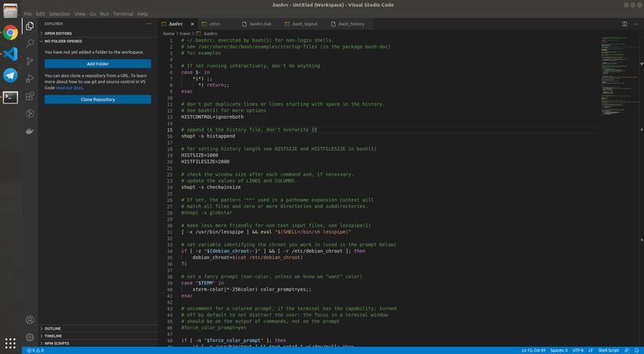Open the Source Control view
Screen dimensions: 644x354
(x=30, y=61)
